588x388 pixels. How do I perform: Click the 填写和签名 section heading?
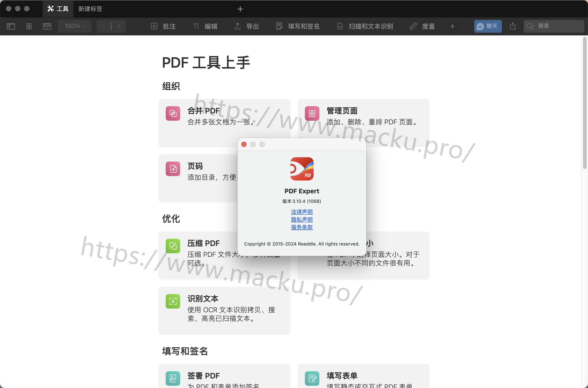pos(185,351)
